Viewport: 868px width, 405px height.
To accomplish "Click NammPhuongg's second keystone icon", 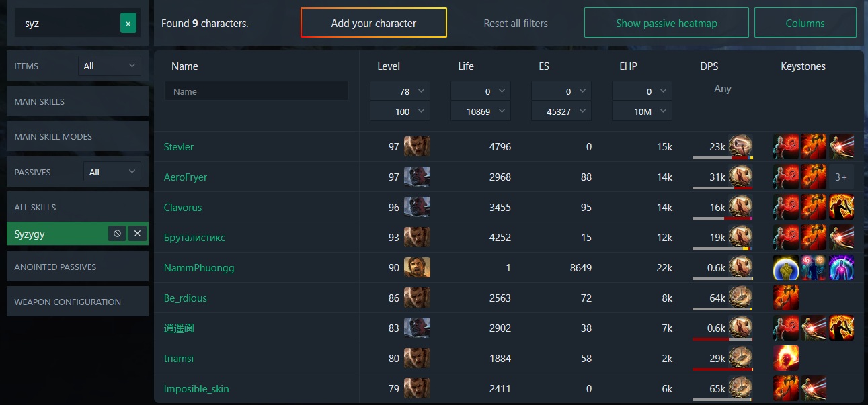I will [x=814, y=267].
